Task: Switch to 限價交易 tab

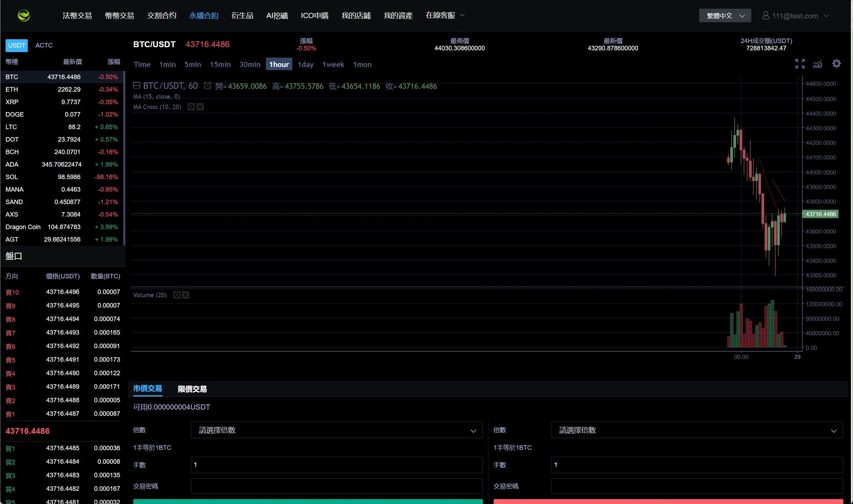Action: (192, 389)
